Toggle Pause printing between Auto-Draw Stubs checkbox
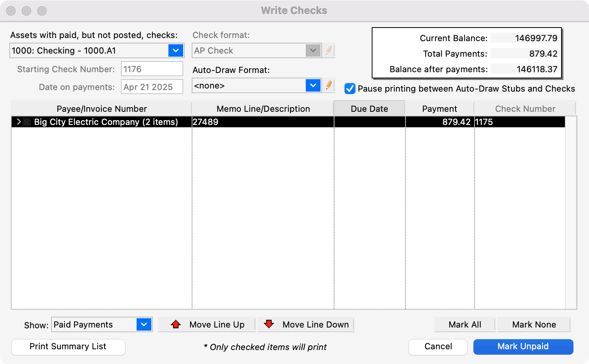The image size is (589, 364). [350, 89]
